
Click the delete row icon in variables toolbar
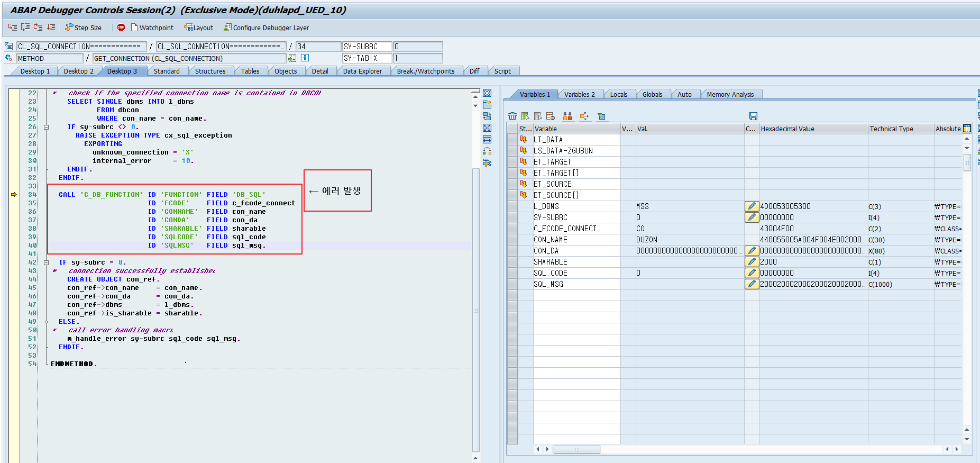(551, 116)
